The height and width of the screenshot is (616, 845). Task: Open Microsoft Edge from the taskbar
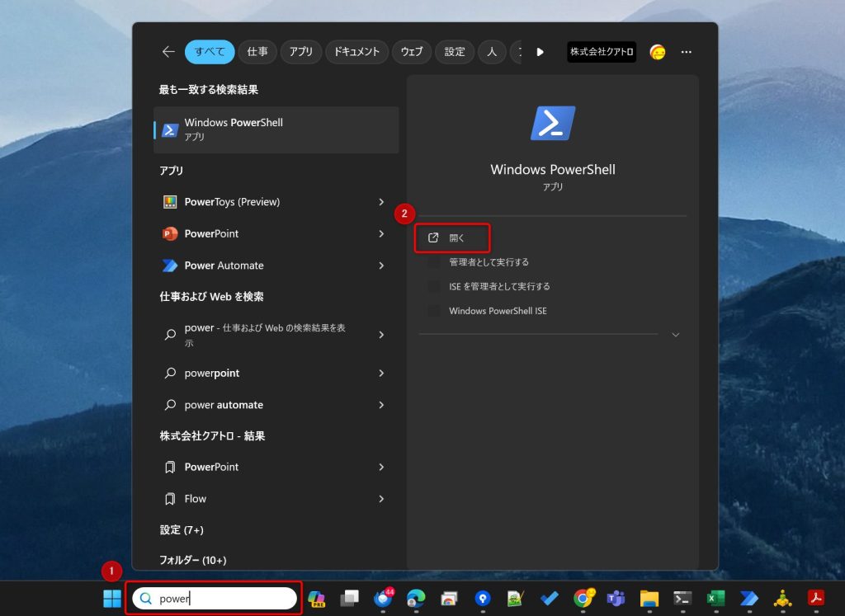point(416,598)
